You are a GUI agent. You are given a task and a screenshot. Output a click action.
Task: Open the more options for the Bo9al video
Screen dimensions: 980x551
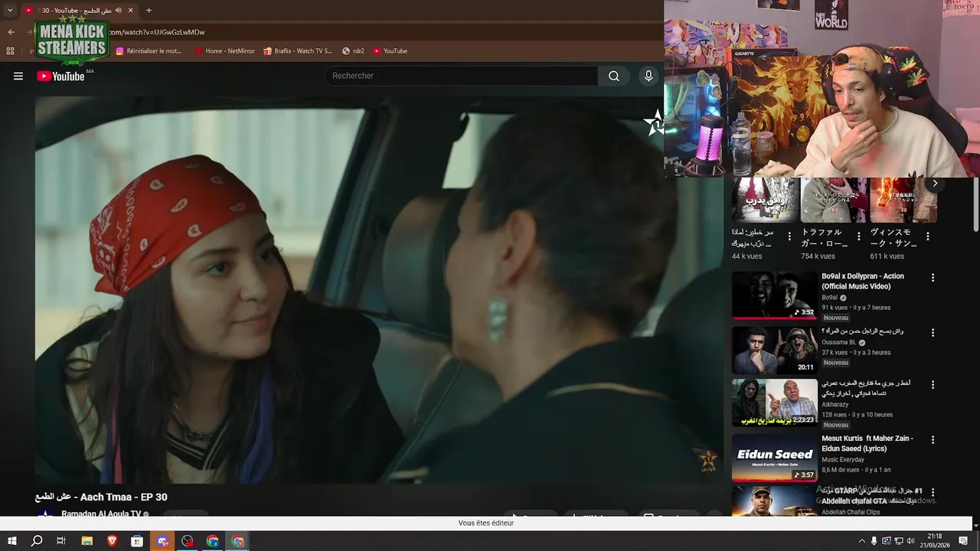(933, 278)
